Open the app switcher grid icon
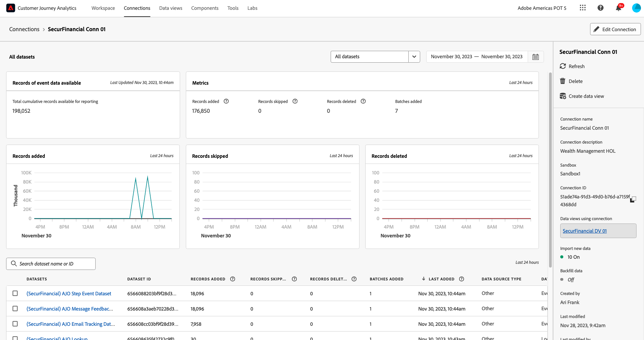This screenshot has width=644, height=340. (x=583, y=8)
